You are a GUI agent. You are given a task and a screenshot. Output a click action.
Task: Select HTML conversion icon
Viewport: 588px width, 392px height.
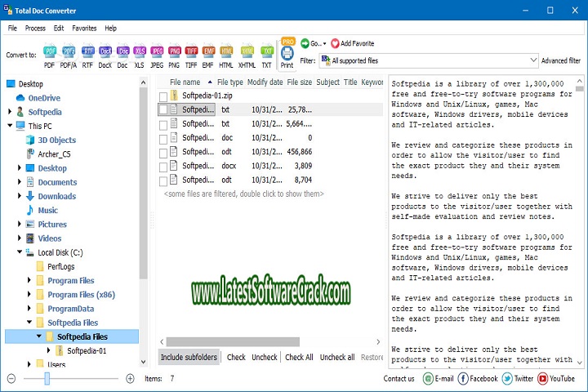(226, 51)
